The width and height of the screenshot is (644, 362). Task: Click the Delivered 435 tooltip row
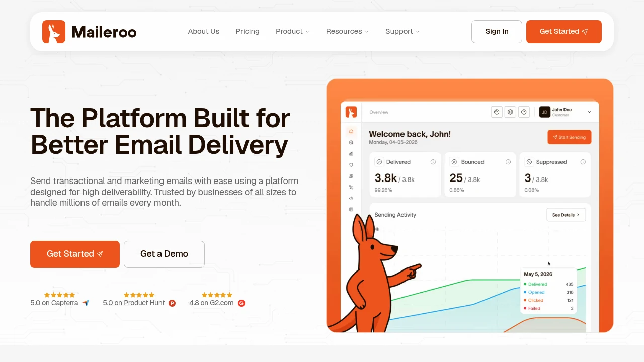pyautogui.click(x=548, y=284)
